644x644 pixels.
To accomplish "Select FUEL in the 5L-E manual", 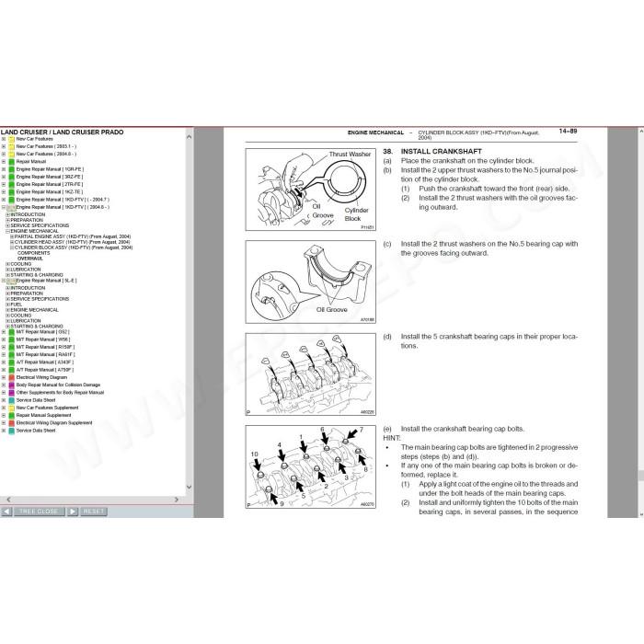I will point(17,305).
